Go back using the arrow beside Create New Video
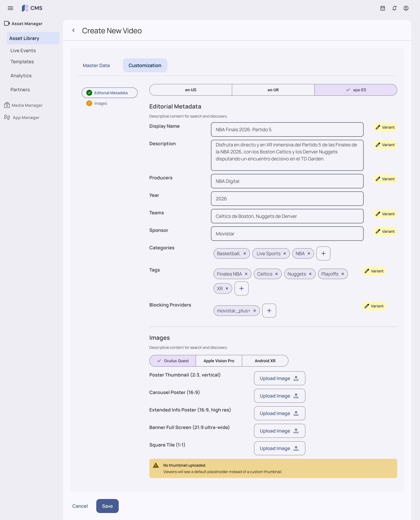The height and width of the screenshot is (520, 420). (x=73, y=30)
